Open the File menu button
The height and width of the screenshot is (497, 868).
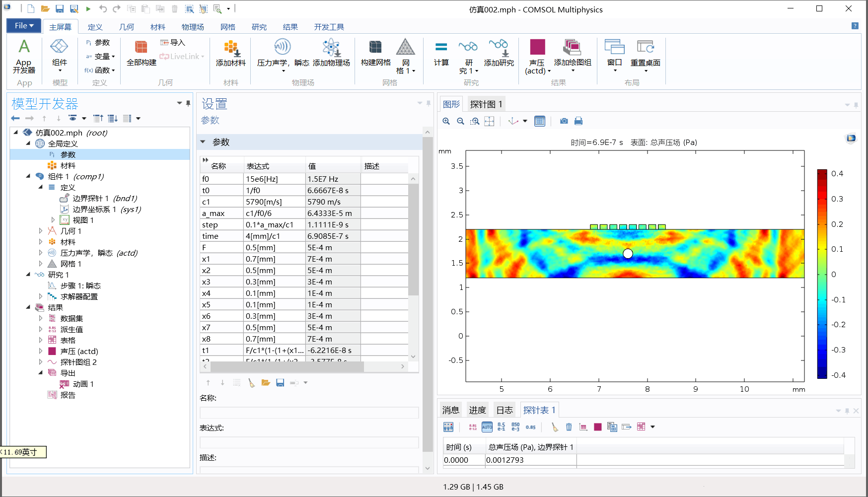(x=24, y=26)
